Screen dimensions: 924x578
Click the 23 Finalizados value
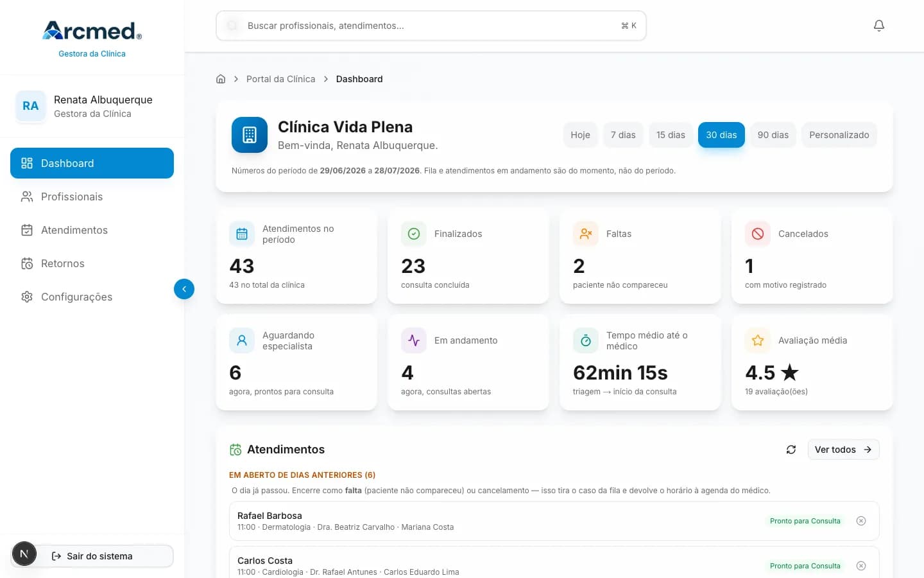413,266
